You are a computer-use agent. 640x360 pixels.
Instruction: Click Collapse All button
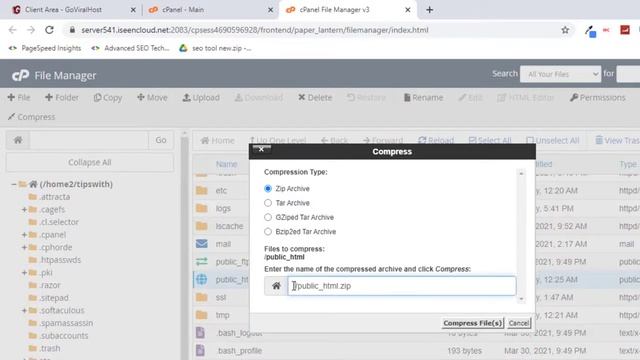[x=90, y=162]
